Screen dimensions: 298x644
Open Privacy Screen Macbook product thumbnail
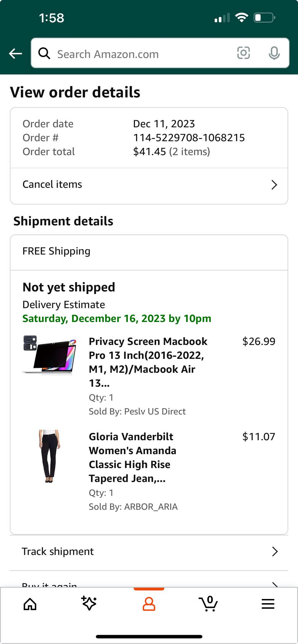tap(49, 355)
